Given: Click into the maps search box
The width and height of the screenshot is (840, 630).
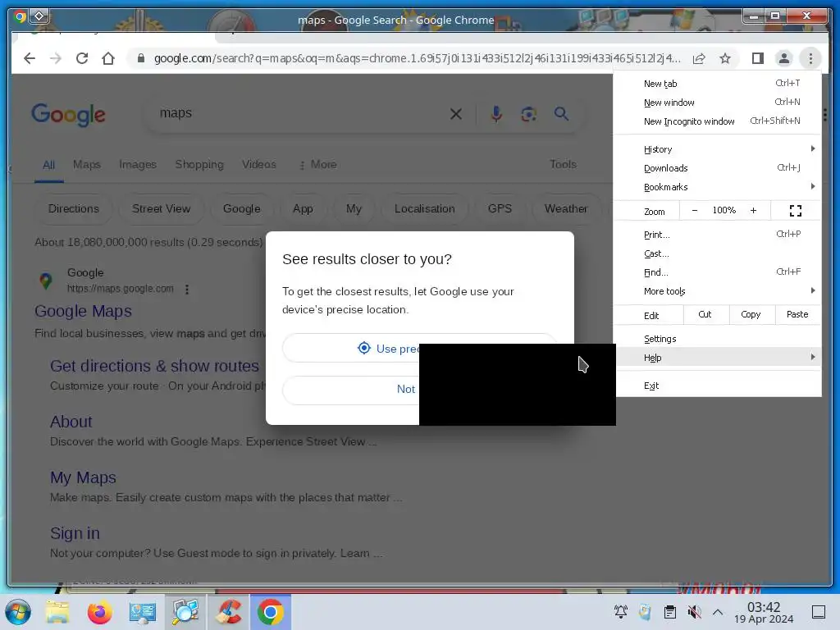Looking at the screenshot, I should pos(300,113).
